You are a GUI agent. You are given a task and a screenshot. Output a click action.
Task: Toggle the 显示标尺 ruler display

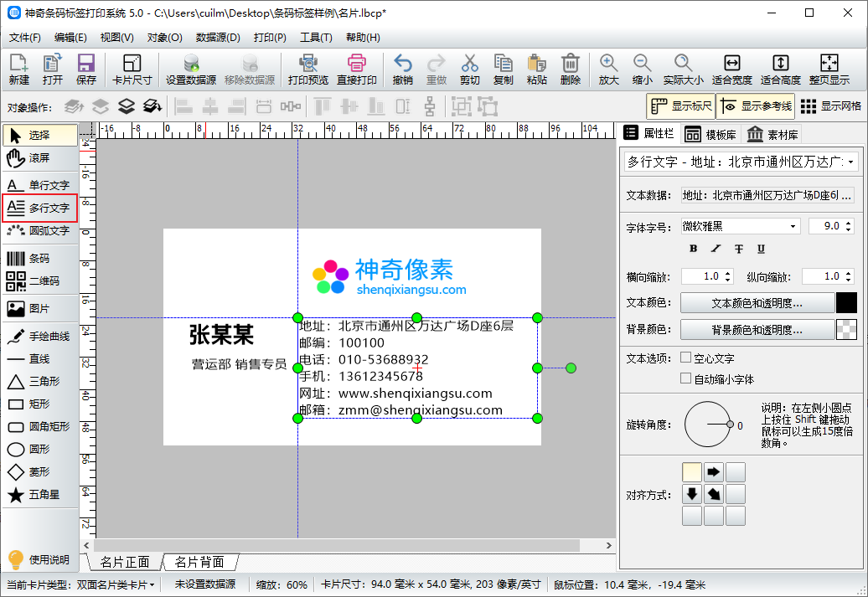681,106
